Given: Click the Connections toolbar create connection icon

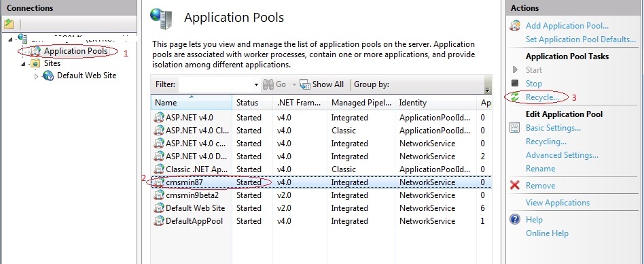Looking at the screenshot, I should 9,24.
